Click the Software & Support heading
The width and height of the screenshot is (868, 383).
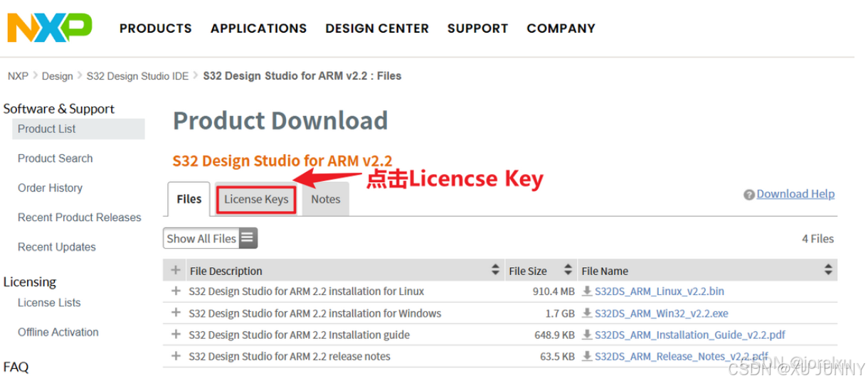click(59, 109)
